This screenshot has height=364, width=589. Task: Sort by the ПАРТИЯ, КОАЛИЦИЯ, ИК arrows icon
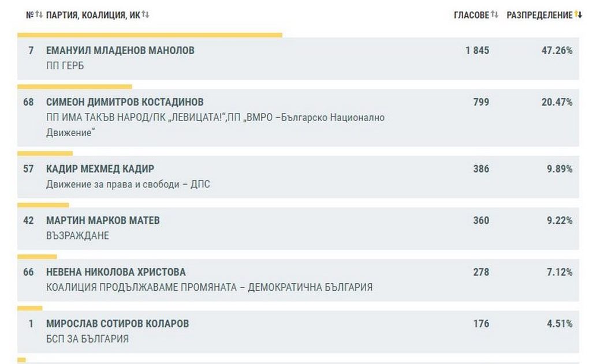pyautogui.click(x=146, y=15)
